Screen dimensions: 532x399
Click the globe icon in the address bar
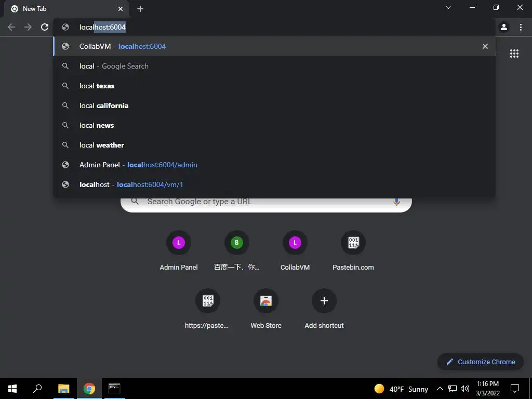click(x=65, y=27)
